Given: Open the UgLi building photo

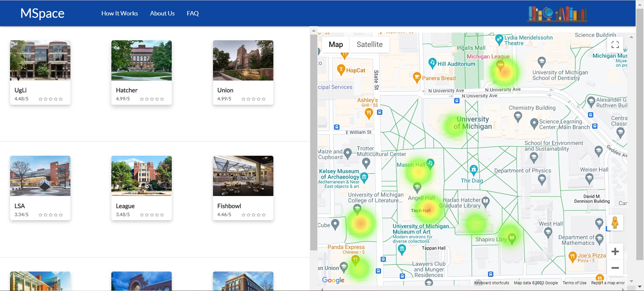Looking at the screenshot, I should [x=40, y=60].
